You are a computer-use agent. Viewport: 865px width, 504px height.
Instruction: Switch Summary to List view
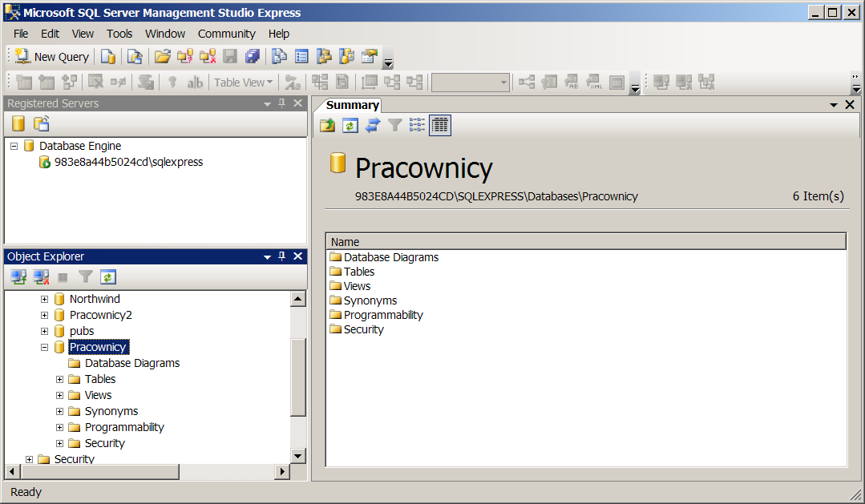[418, 125]
